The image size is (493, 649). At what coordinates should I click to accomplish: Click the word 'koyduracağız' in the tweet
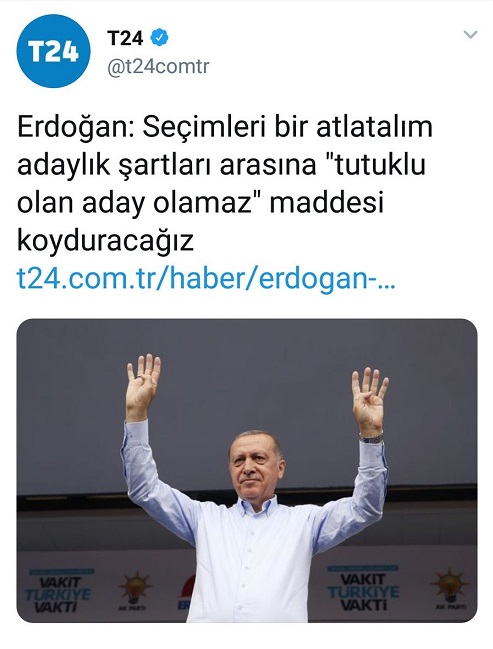105,241
